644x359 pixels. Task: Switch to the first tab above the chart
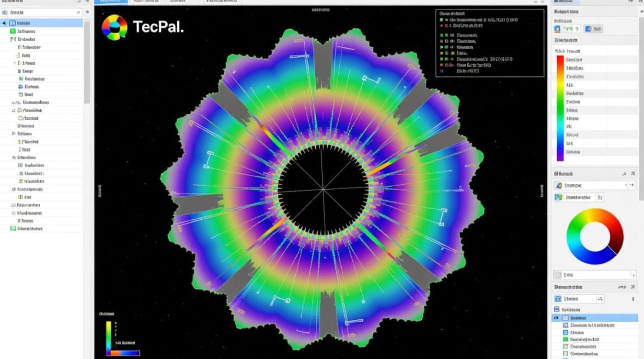click(111, 2)
